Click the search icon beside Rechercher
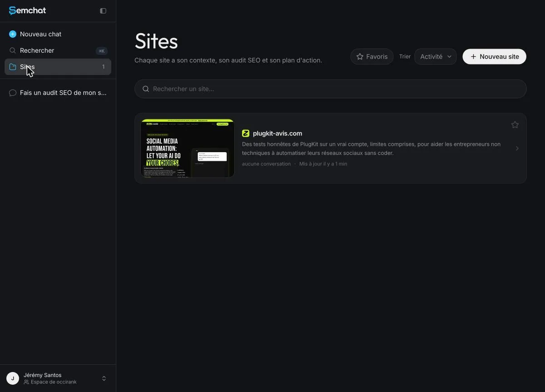This screenshot has height=392, width=545. (x=13, y=50)
